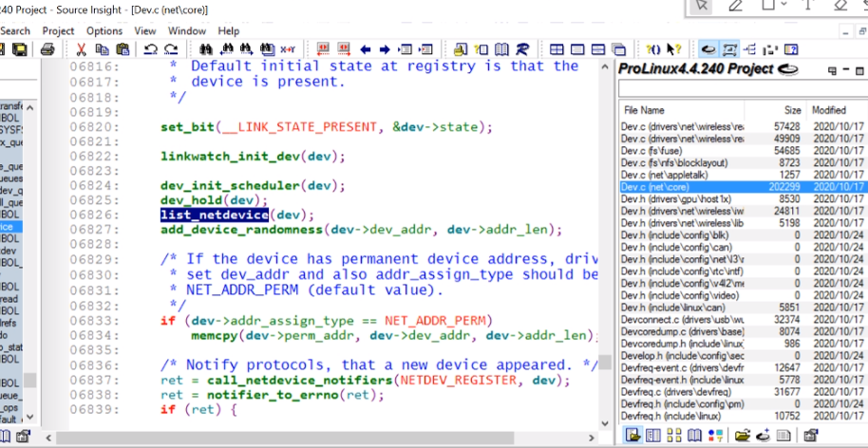Sort project files by Modified column

click(837, 110)
